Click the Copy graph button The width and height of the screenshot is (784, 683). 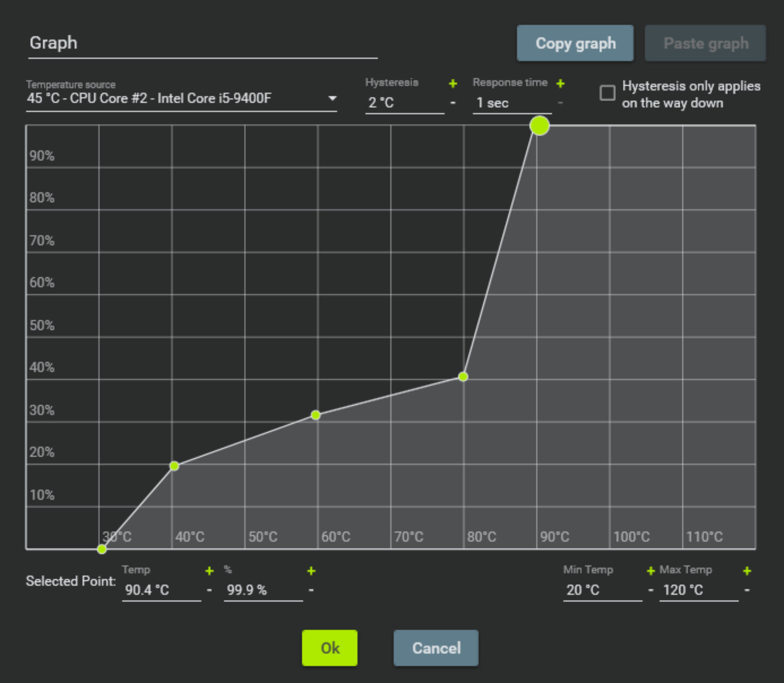(575, 43)
